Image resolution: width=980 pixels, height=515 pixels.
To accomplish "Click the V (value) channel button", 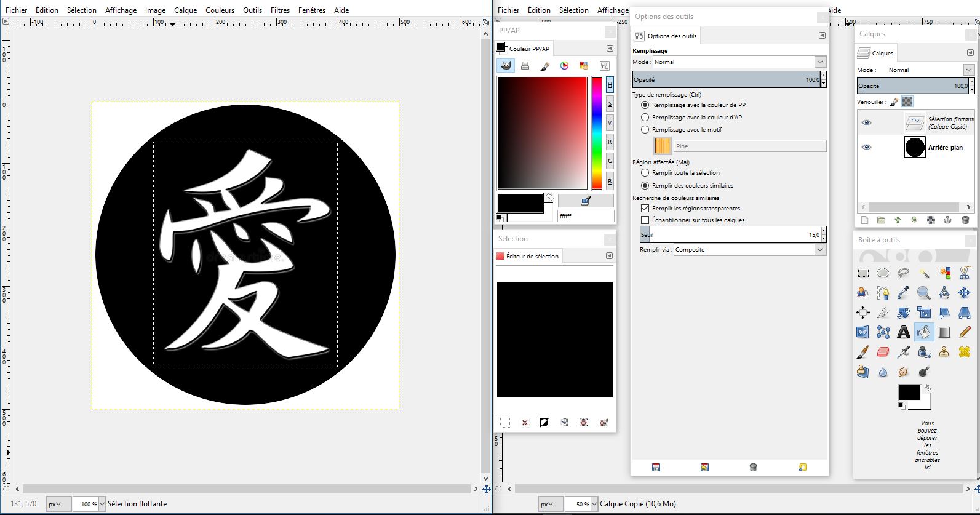I will tap(610, 123).
